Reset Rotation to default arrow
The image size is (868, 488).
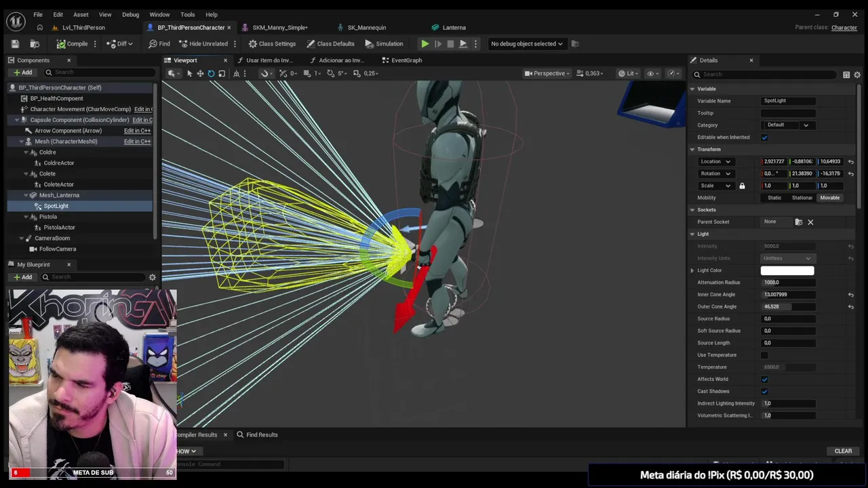click(x=850, y=174)
